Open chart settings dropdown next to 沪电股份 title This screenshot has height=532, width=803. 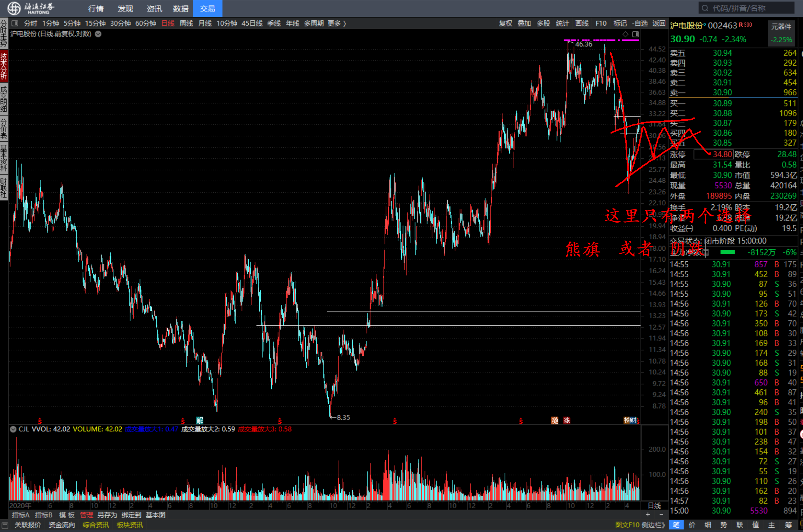click(x=98, y=34)
